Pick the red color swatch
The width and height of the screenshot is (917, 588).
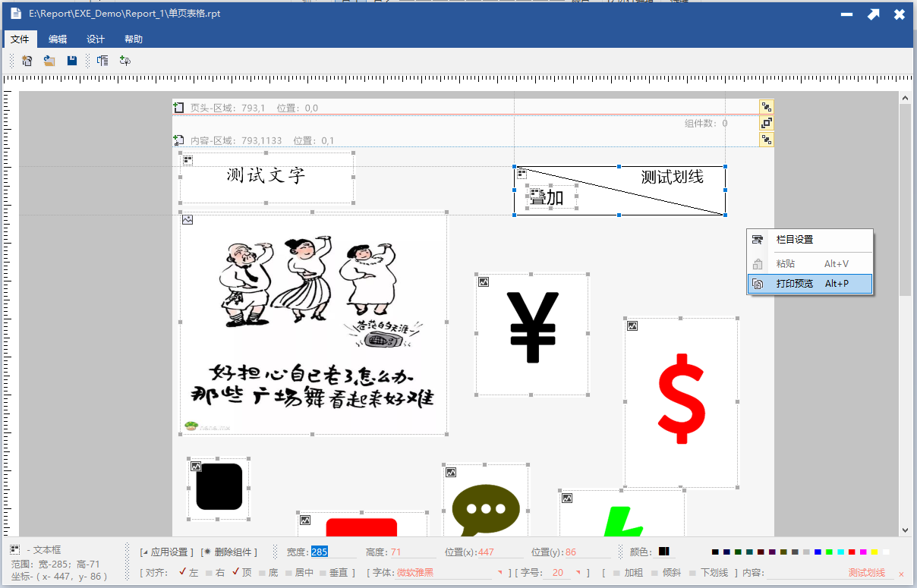tap(852, 552)
